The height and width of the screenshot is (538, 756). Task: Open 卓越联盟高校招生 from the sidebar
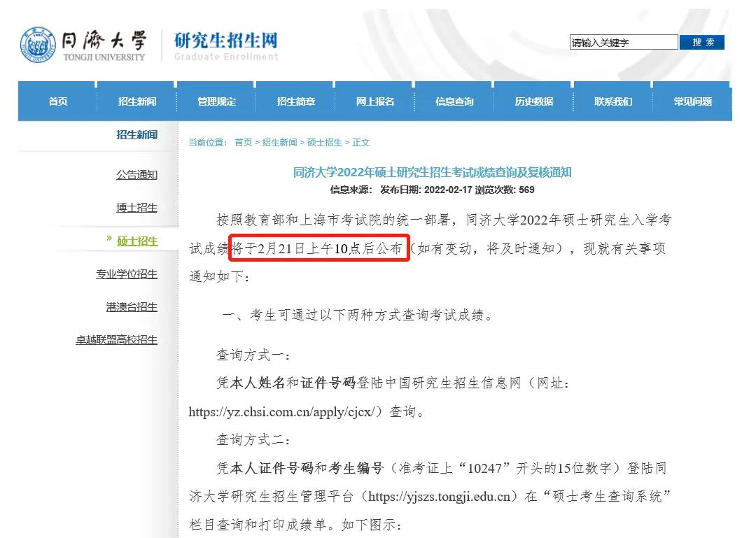117,340
